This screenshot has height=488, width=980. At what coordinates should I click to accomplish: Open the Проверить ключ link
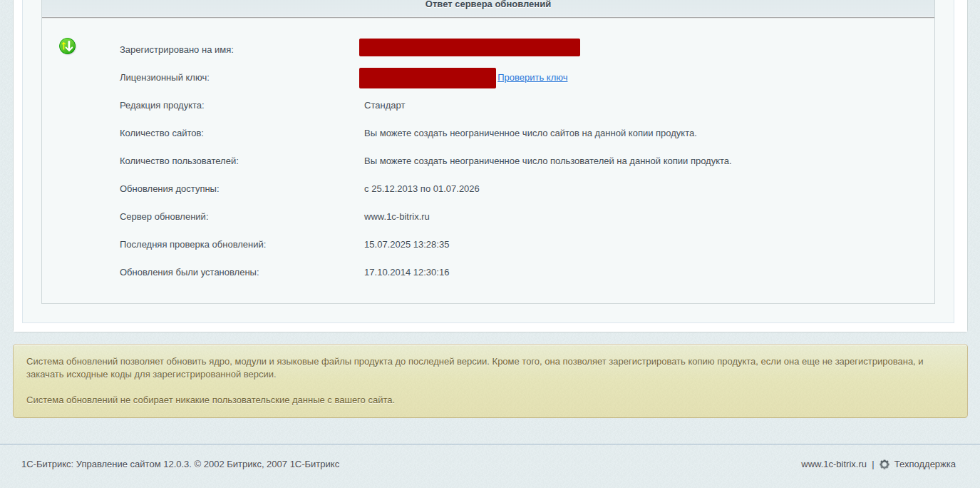pos(532,78)
